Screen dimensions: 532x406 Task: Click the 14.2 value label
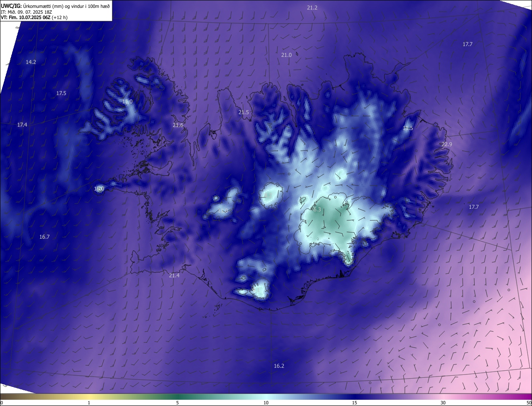(31, 62)
